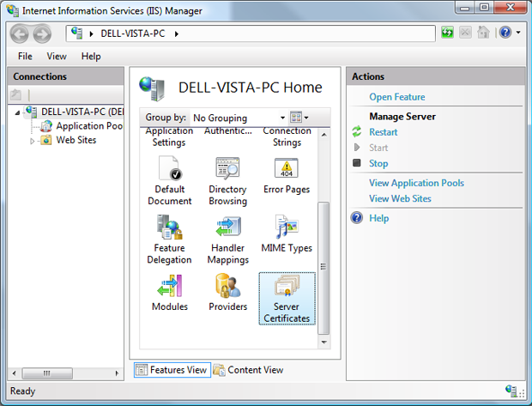The image size is (532, 406).
Task: Open the View menu
Action: tap(57, 57)
